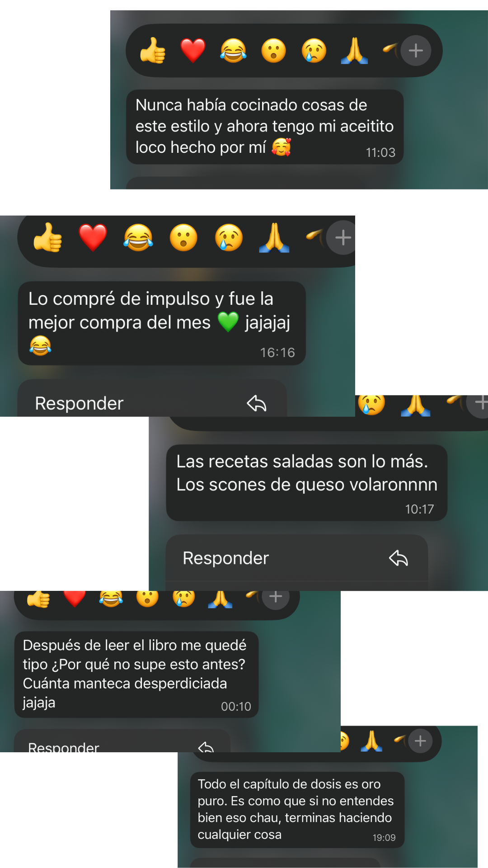Open more reactions plus above the 00:10 message
488x868 pixels.
pyautogui.click(x=276, y=597)
